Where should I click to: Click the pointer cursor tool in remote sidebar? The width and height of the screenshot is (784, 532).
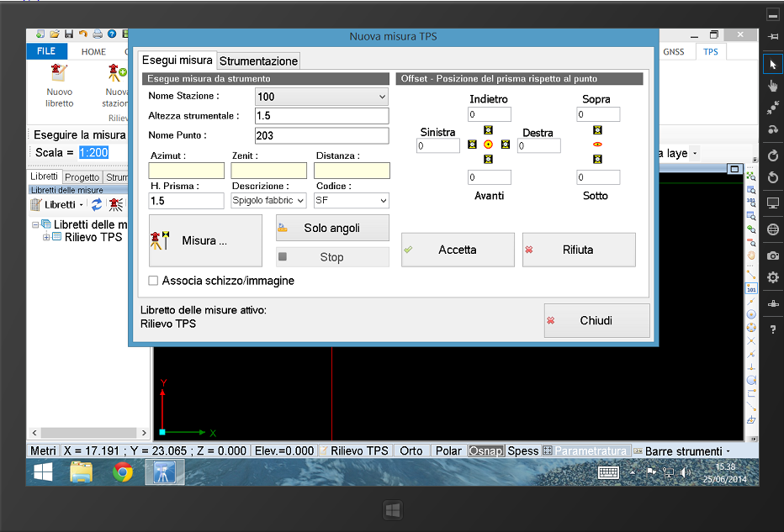click(773, 65)
